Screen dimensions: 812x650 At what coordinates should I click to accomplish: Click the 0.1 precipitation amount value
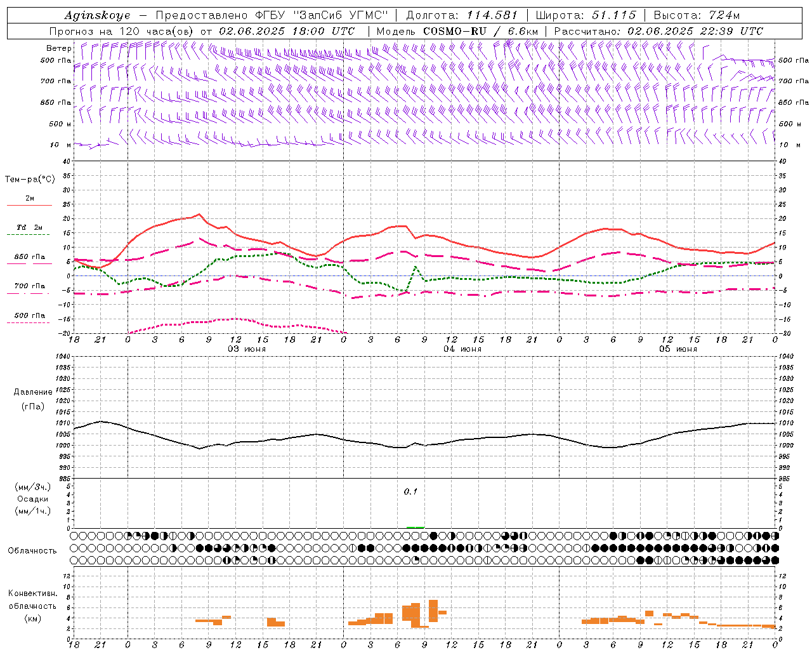coord(410,491)
